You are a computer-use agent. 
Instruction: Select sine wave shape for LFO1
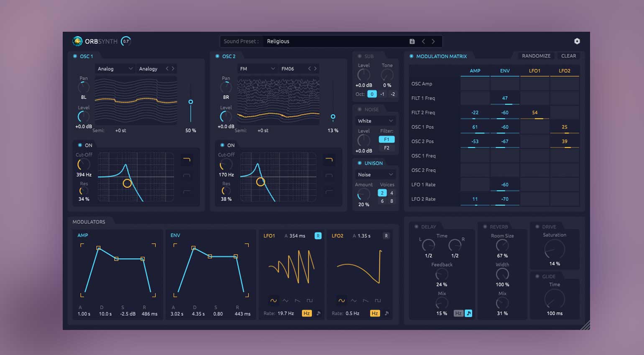[x=273, y=301]
